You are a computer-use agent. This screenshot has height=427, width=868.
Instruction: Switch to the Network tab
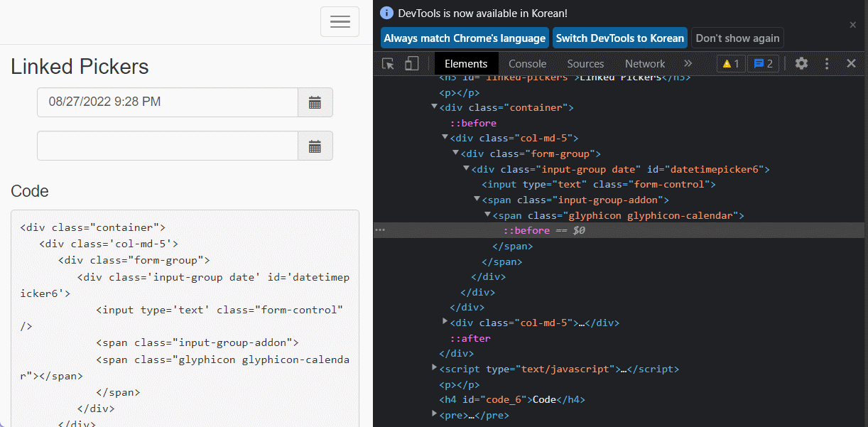(645, 63)
